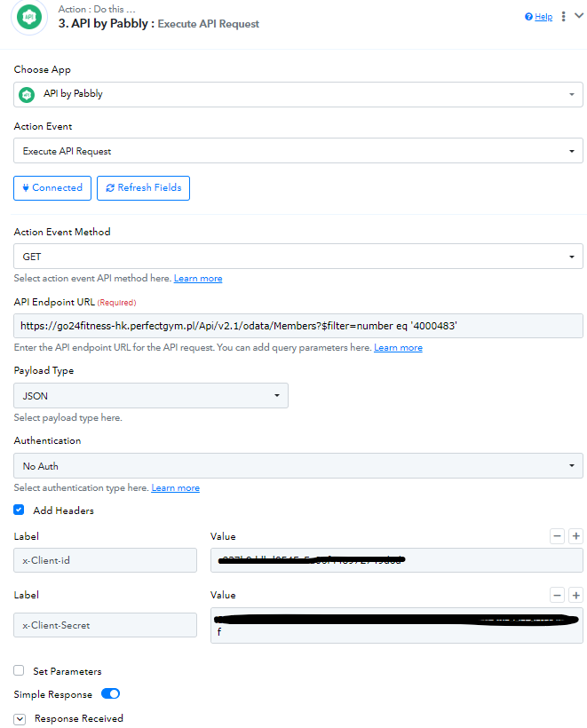The width and height of the screenshot is (587, 728).
Task: Click the x-Client-id value field
Action: click(397, 560)
